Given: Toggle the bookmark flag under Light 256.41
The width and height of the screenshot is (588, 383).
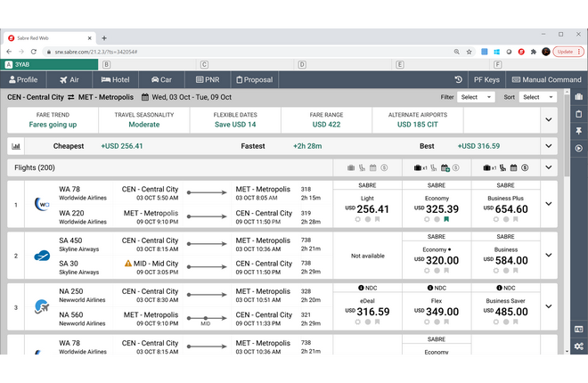Looking at the screenshot, I should point(377,219).
